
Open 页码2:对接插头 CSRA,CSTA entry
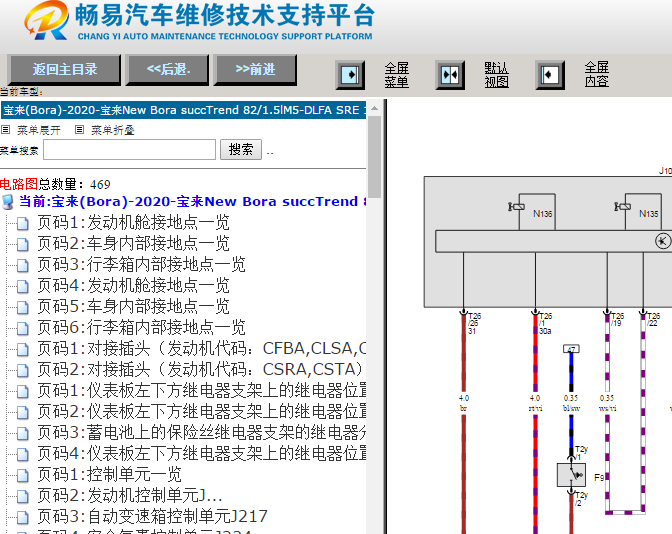pyautogui.click(x=200, y=370)
